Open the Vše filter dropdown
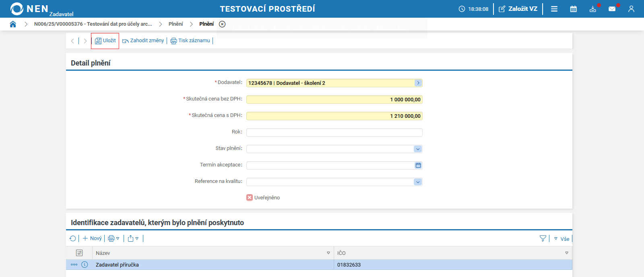Screen dimensions: 644x277 coord(562,239)
